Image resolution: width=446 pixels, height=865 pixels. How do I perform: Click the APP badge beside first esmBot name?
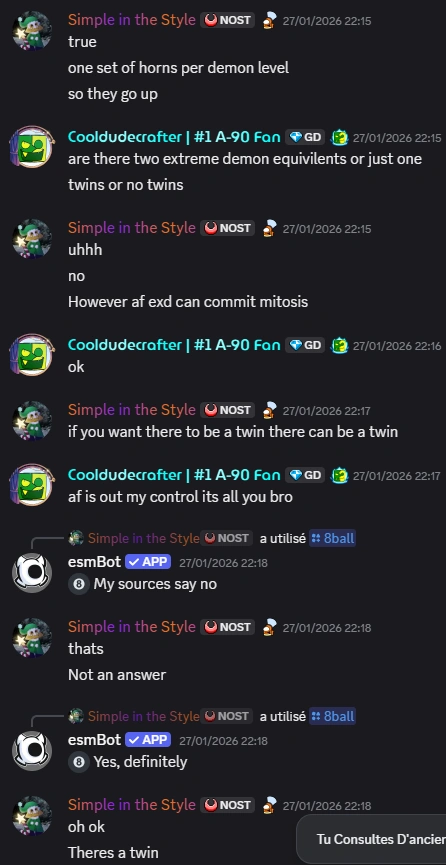point(148,562)
